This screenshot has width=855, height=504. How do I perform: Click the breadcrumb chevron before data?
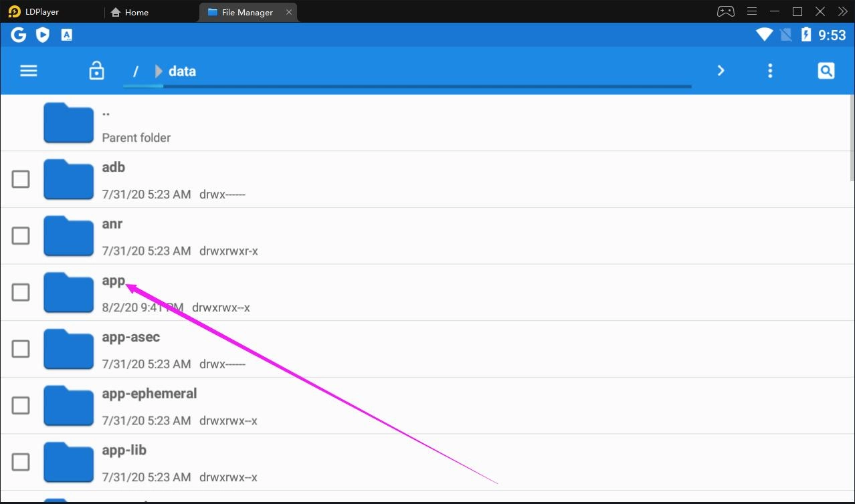pyautogui.click(x=158, y=70)
